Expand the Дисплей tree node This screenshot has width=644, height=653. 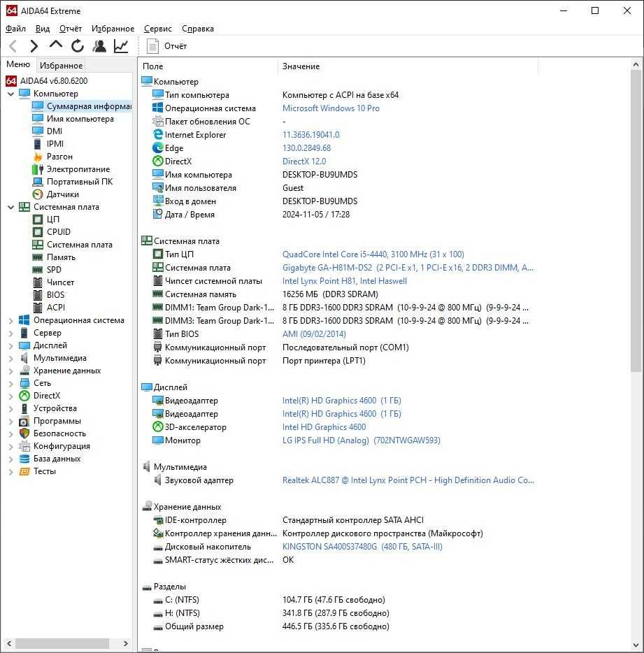click(x=10, y=345)
